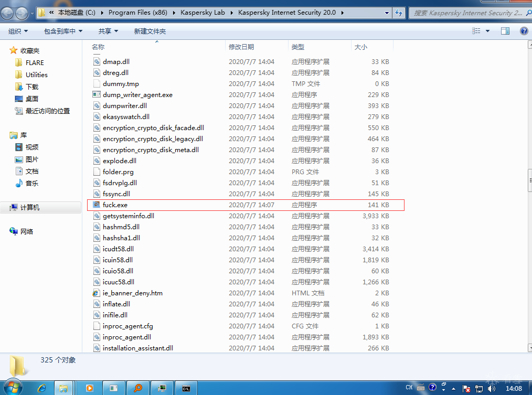532x395 pixels.
Task: Select the dmap.dll file icon
Action: (x=97, y=61)
